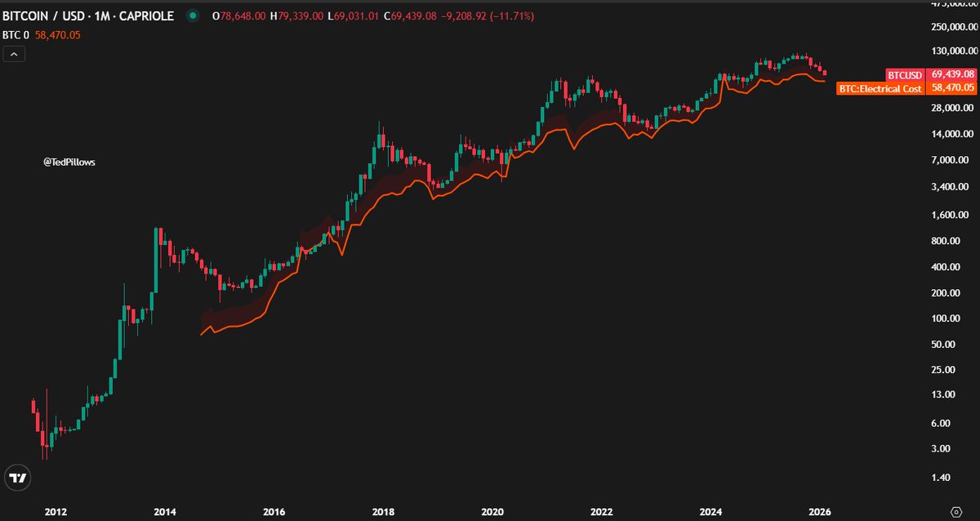This screenshot has width=980, height=521.
Task: Select the 58,470.05 indicator value
Action: click(56, 35)
